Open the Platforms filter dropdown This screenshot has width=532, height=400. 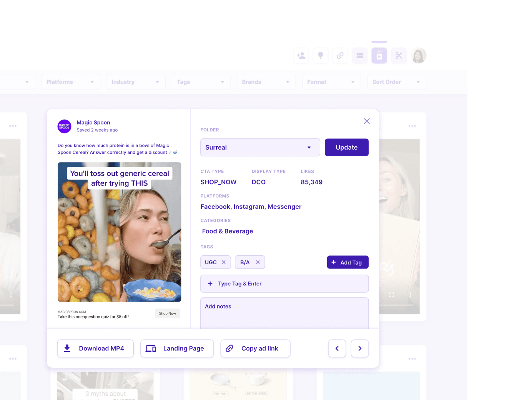click(x=71, y=82)
